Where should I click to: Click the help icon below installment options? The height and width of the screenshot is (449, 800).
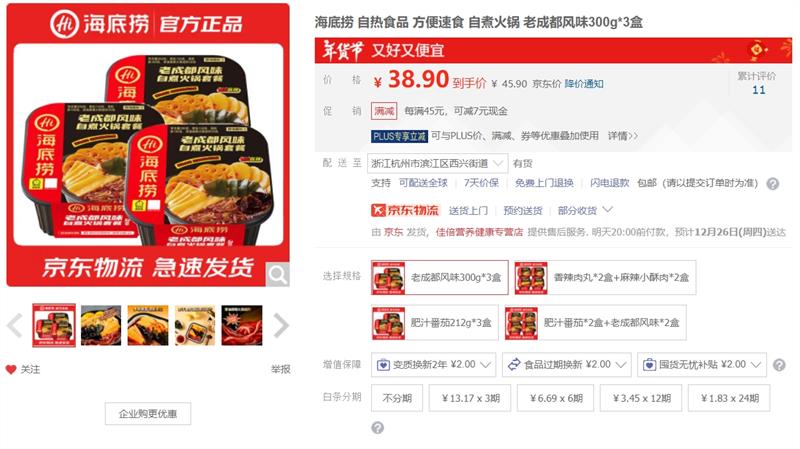pyautogui.click(x=378, y=428)
